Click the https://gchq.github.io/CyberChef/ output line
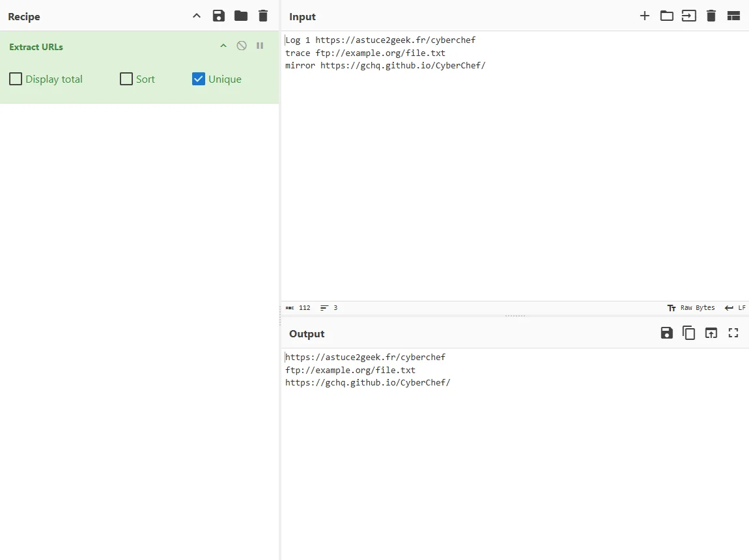This screenshot has height=560, width=749. (x=368, y=382)
